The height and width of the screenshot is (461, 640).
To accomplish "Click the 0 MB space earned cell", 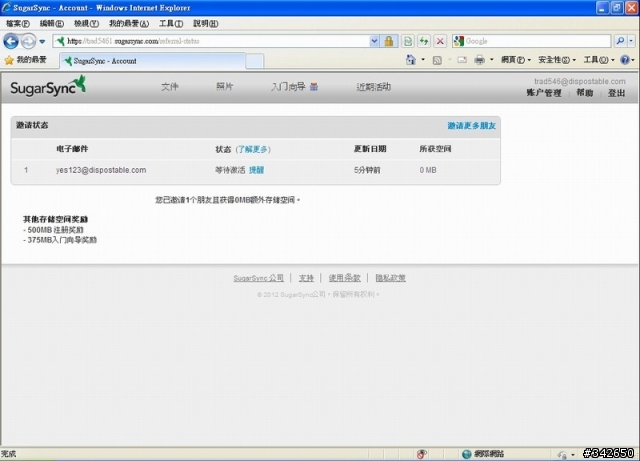I will [x=428, y=170].
